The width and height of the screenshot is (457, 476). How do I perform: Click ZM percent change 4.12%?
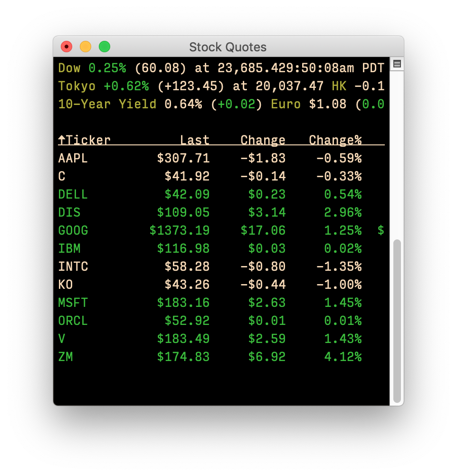tap(343, 357)
